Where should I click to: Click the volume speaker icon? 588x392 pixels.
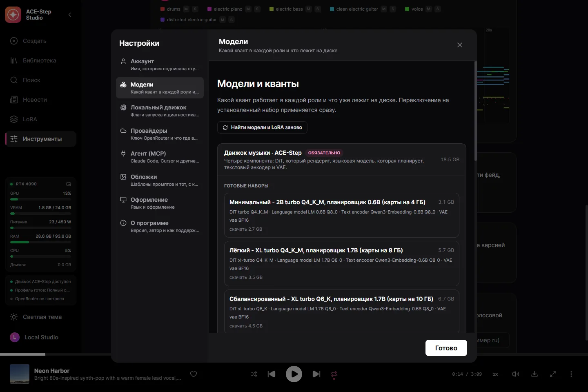coord(516,374)
